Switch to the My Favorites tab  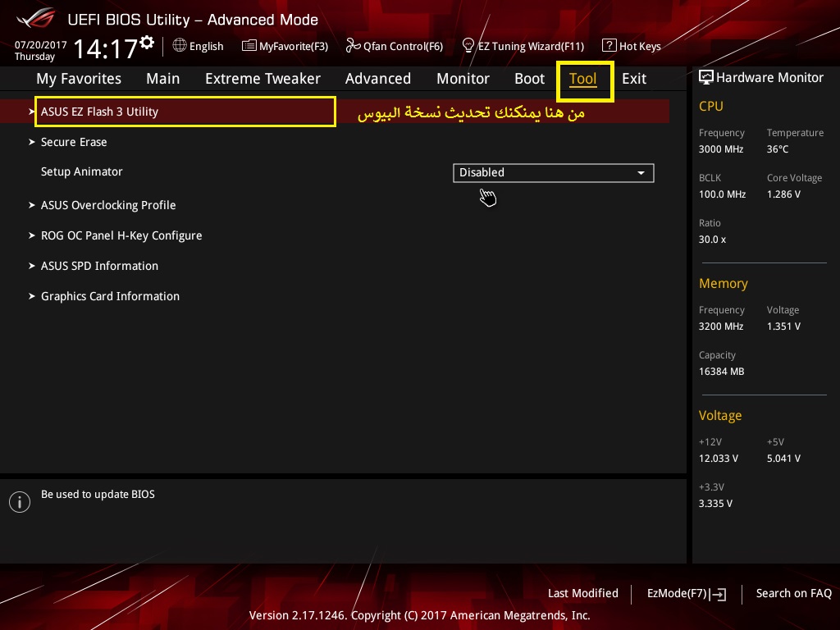[x=79, y=79]
